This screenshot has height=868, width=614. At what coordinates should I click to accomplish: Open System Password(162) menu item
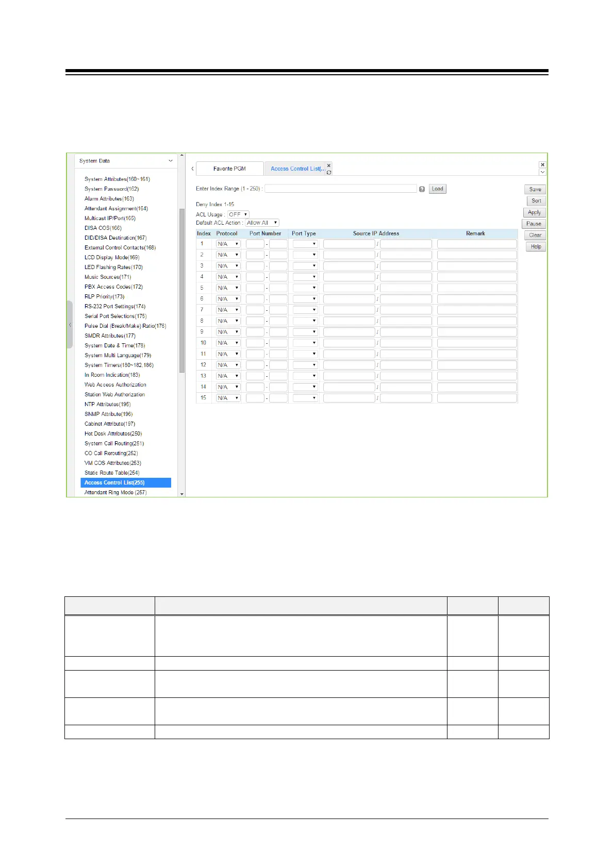(112, 189)
